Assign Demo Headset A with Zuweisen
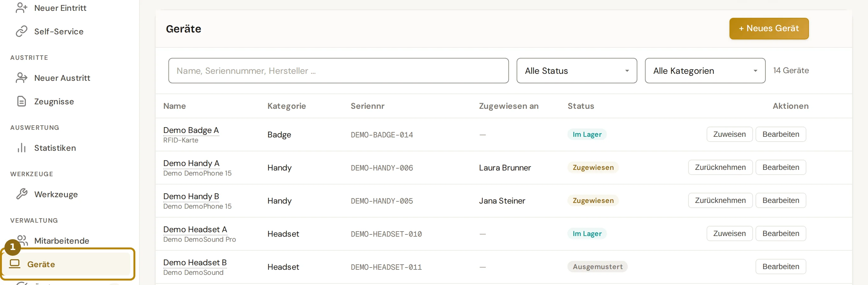 tap(729, 233)
